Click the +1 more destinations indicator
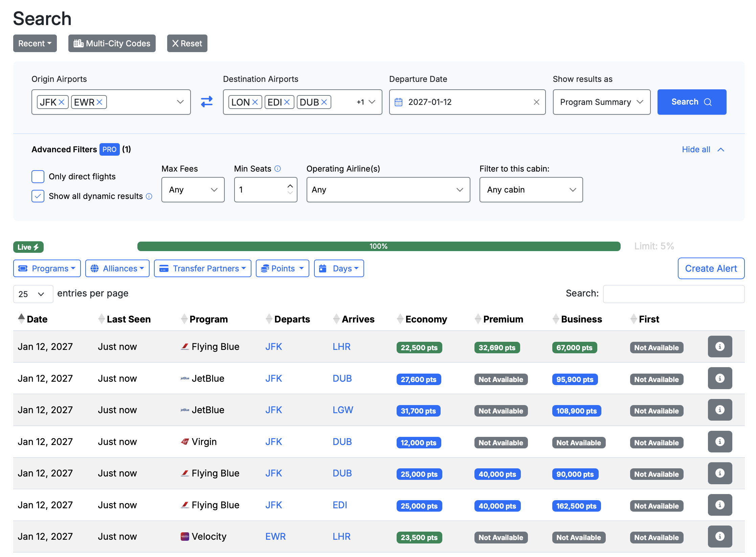This screenshot has width=756, height=557. click(360, 102)
